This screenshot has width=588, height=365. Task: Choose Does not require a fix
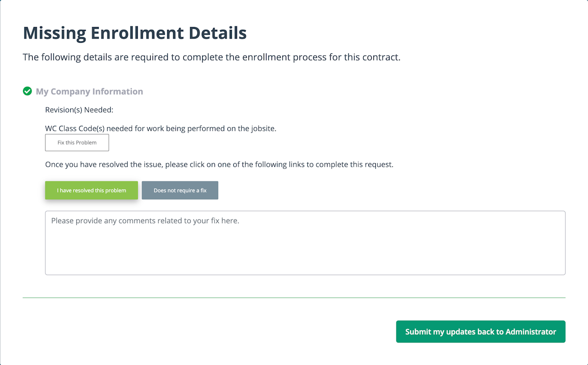[180, 191]
